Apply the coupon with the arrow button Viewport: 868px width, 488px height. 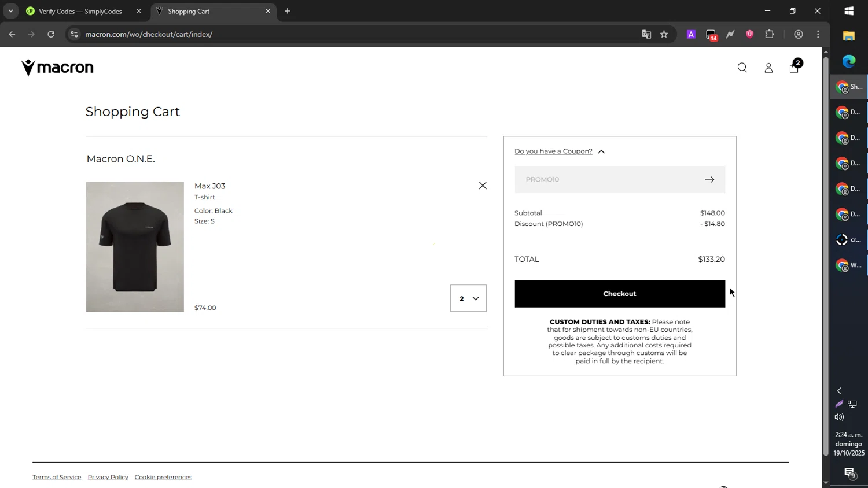[709, 180]
